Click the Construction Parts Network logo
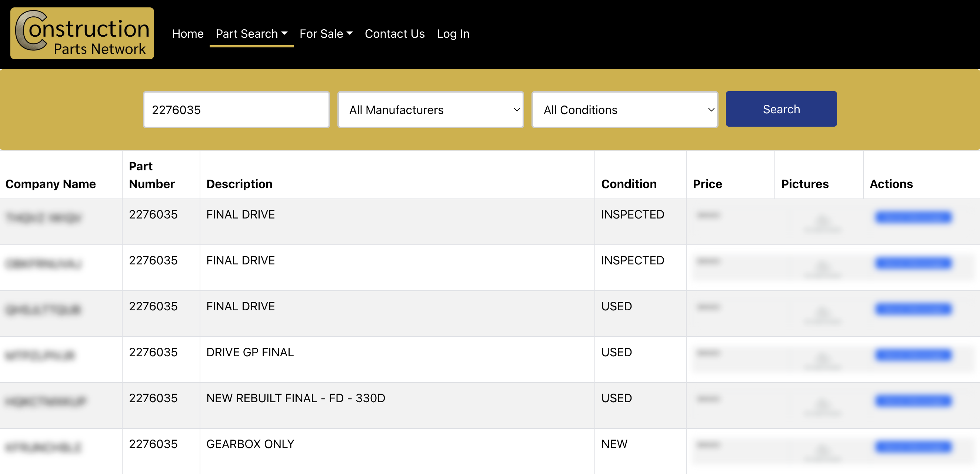 tap(81, 33)
